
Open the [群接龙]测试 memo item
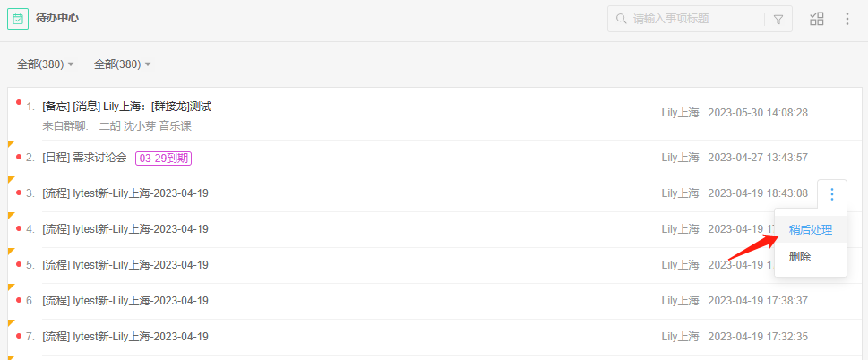pyautogui.click(x=126, y=107)
